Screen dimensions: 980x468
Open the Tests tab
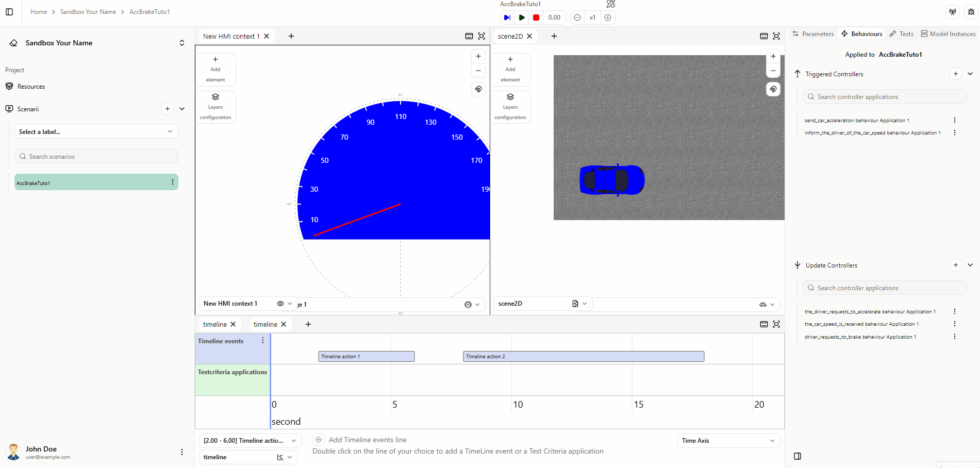click(x=902, y=34)
